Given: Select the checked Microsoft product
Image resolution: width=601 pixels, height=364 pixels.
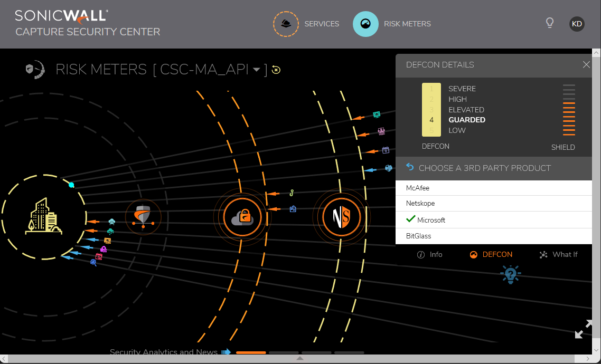Looking at the screenshot, I should click(x=494, y=220).
